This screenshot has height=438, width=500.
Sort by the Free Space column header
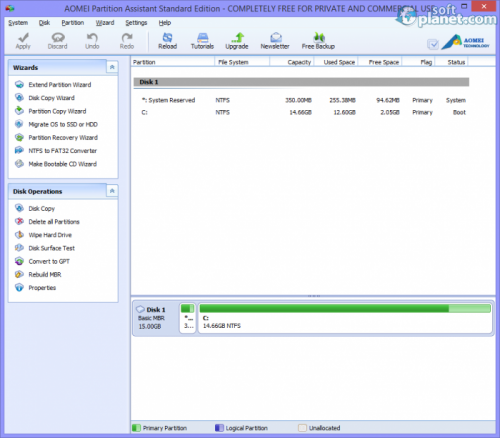[x=380, y=62]
